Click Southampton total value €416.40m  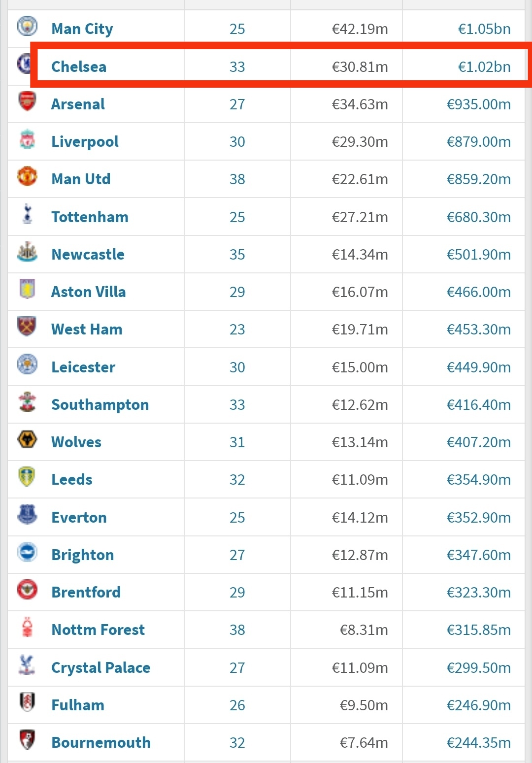[478, 404]
